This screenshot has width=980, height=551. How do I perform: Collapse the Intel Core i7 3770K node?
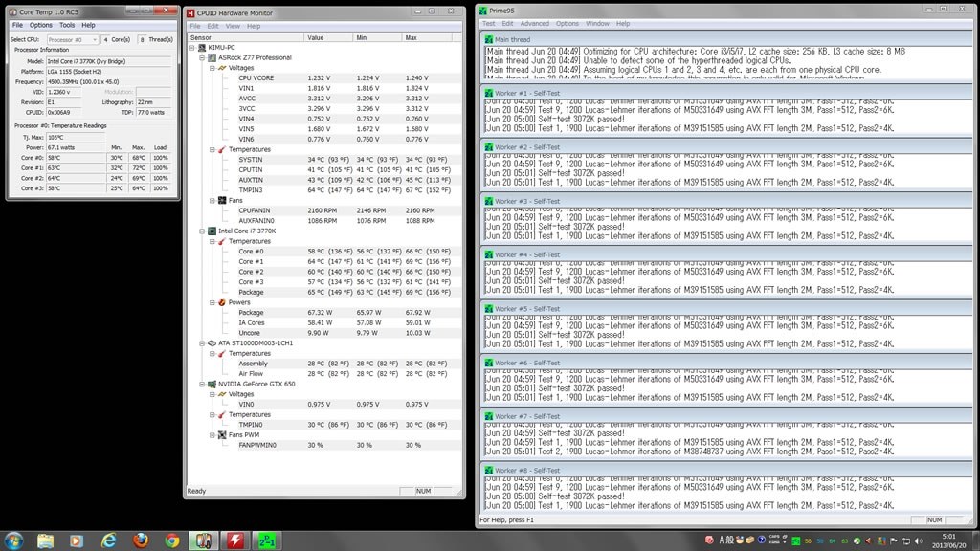tap(202, 231)
